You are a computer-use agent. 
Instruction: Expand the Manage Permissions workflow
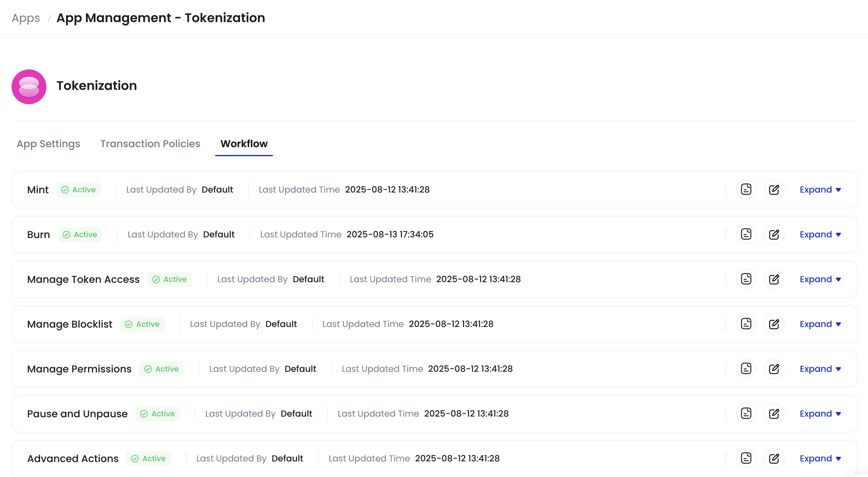(820, 369)
